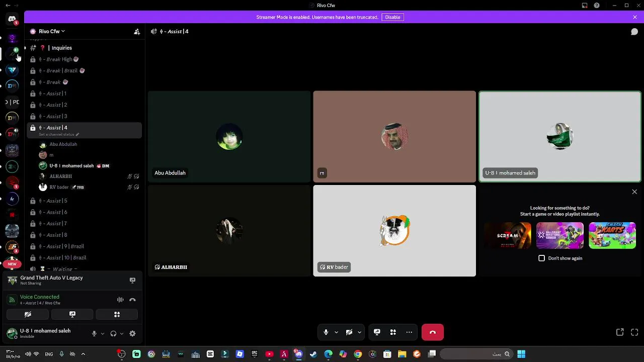The height and width of the screenshot is (362, 644).
Task: Open Steam from the taskbar
Action: 313,354
